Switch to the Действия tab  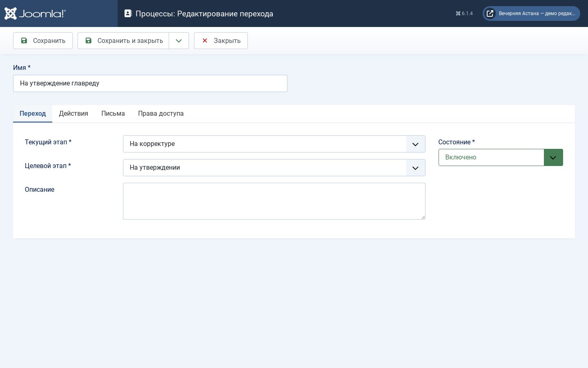[x=73, y=114]
